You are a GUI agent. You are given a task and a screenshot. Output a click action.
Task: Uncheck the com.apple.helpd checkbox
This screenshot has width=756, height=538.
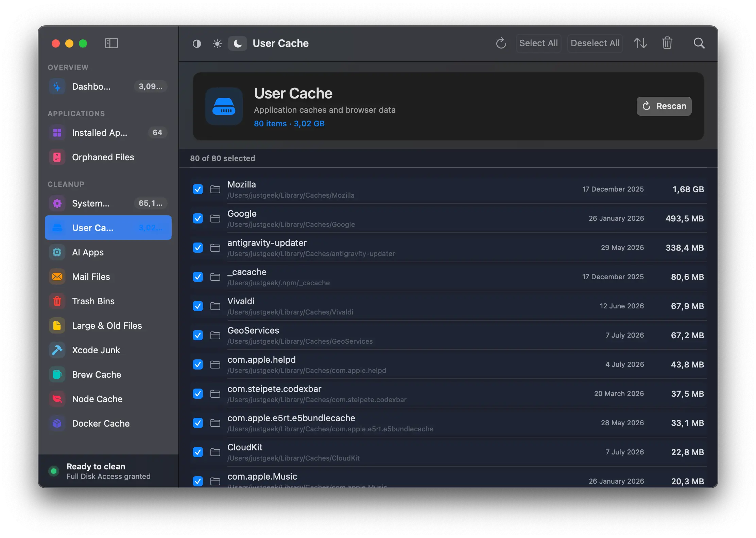198,364
